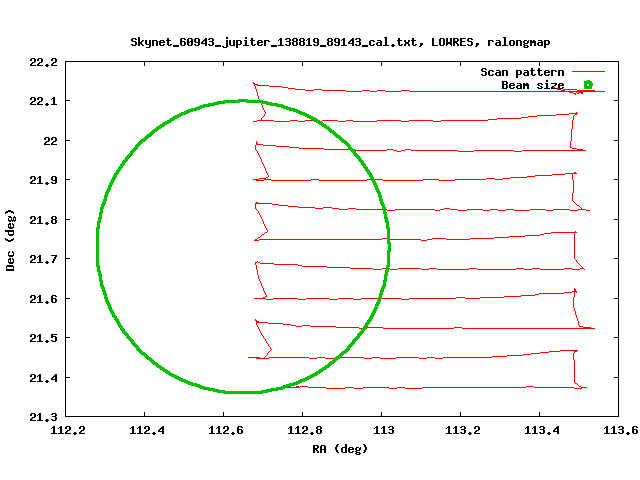Click the 112.6 RA tick label
Screen dimensions: 640x480
[x=226, y=430]
